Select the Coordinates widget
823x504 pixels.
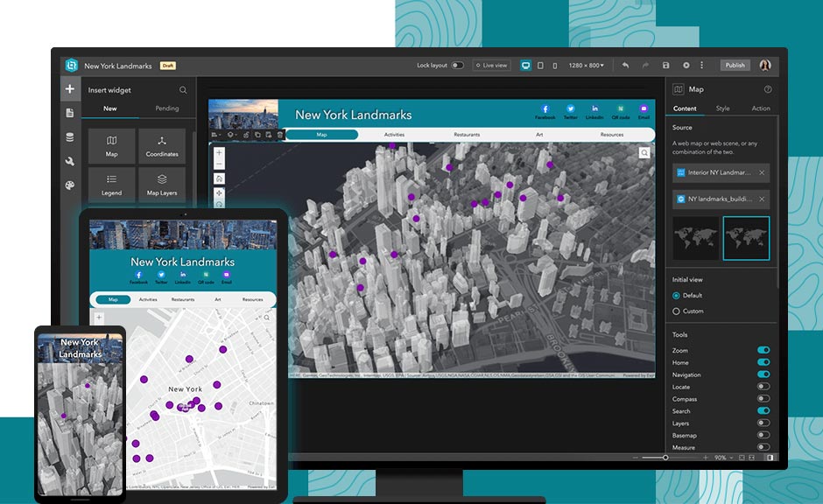[x=162, y=146]
